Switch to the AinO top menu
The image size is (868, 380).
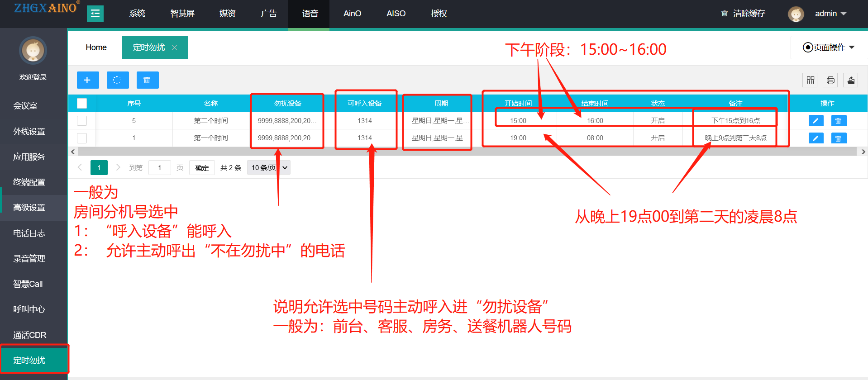pos(352,14)
